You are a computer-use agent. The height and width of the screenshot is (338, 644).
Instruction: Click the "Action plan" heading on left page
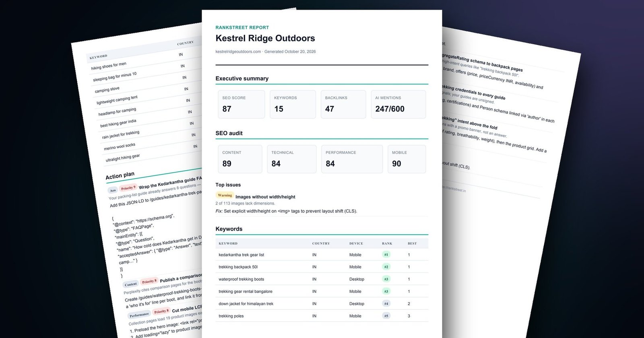tap(120, 175)
